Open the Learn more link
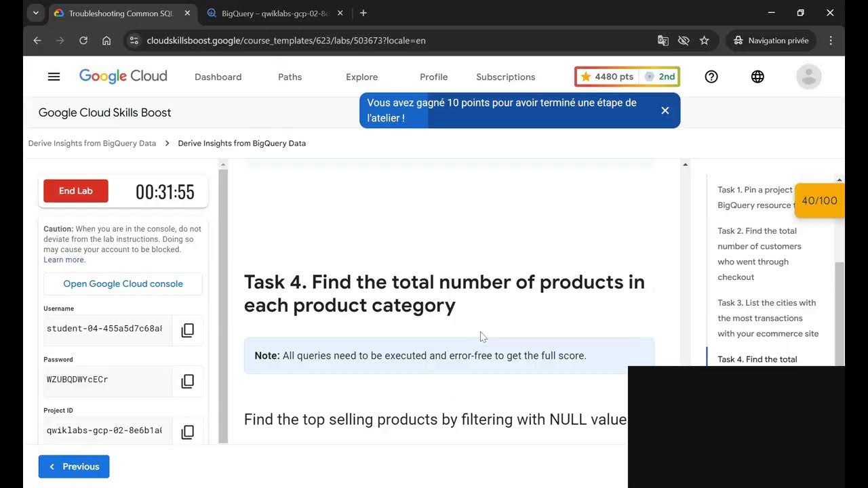 (64, 260)
